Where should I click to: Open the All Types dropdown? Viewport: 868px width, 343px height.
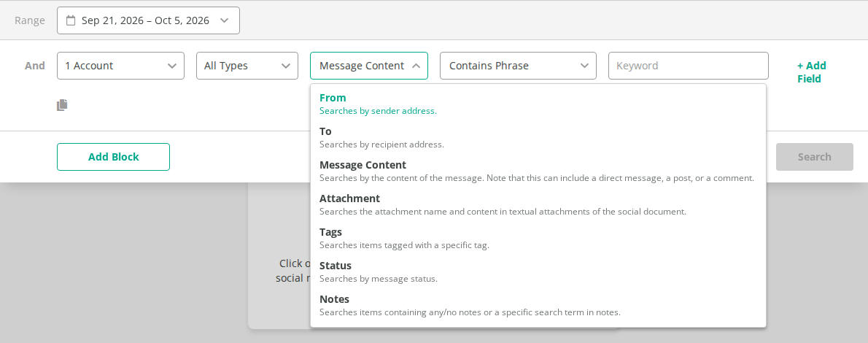[247, 66]
